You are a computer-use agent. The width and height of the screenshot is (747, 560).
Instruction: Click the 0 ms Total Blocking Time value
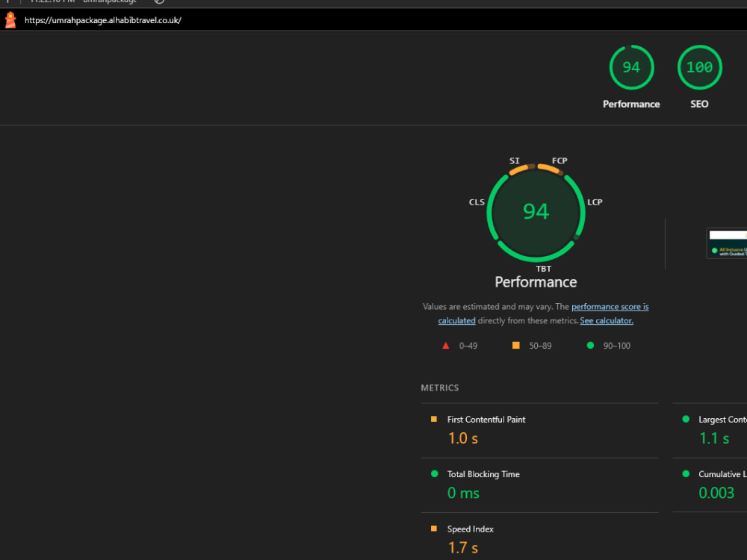[x=463, y=493]
